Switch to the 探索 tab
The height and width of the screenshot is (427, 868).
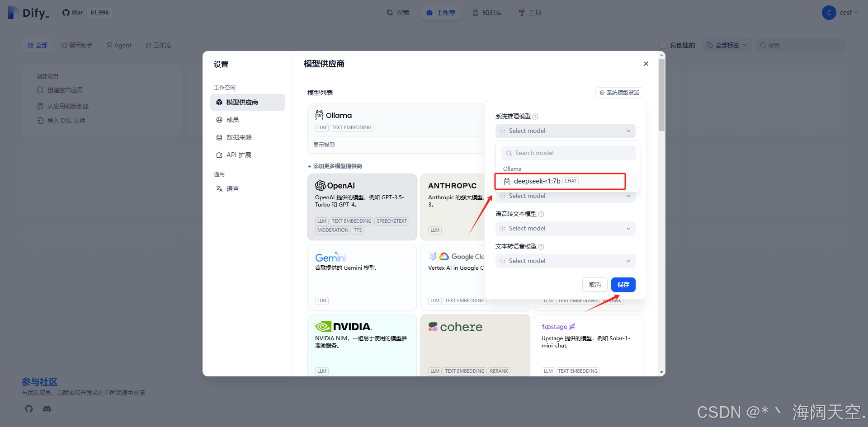coord(398,13)
